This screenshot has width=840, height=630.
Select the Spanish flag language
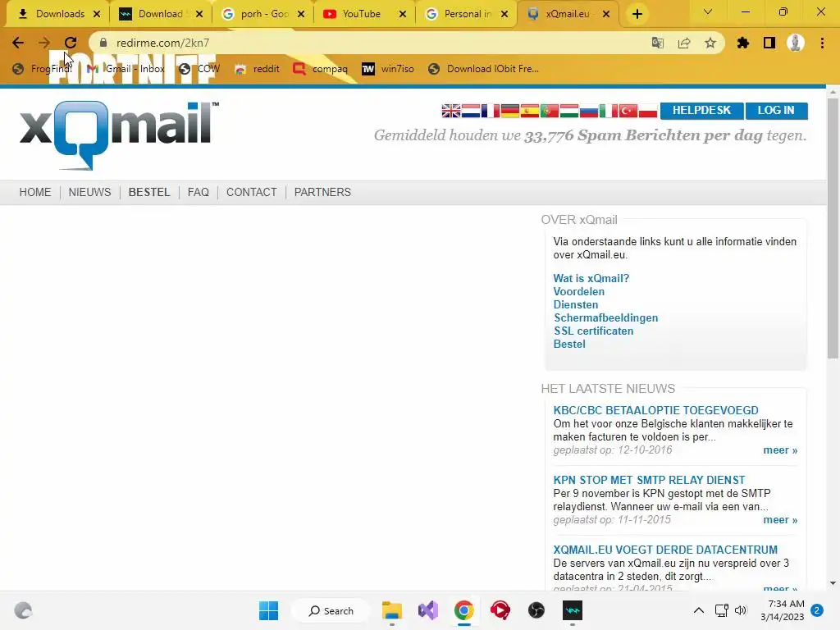point(530,111)
